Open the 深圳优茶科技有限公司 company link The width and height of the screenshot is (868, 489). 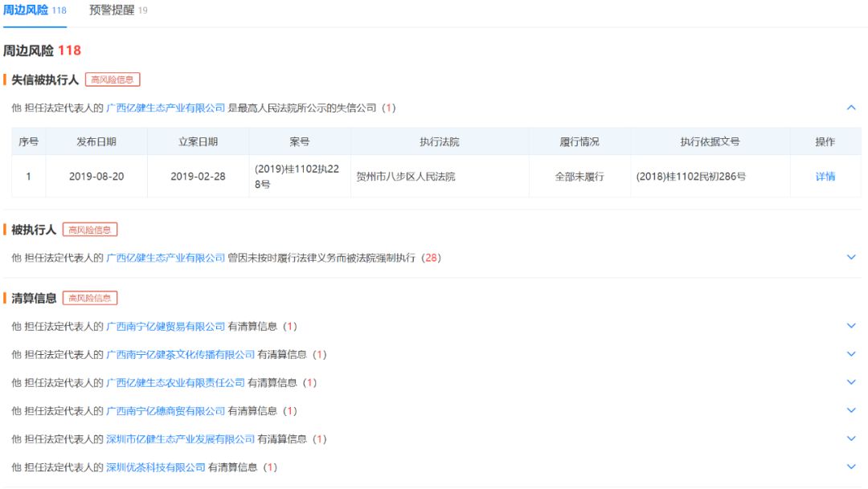point(156,467)
